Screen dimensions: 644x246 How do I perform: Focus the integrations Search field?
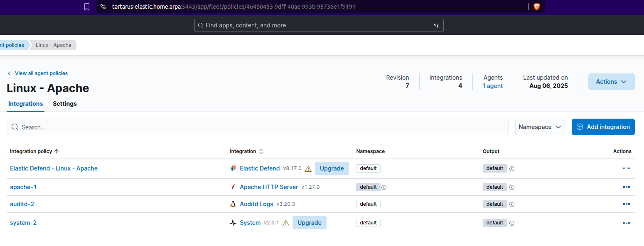(258, 127)
